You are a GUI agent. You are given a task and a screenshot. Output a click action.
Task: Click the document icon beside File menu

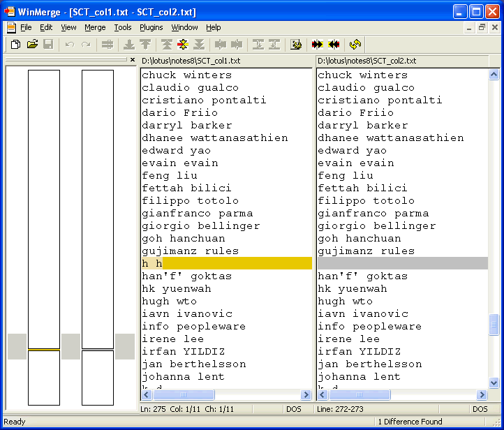(11, 28)
